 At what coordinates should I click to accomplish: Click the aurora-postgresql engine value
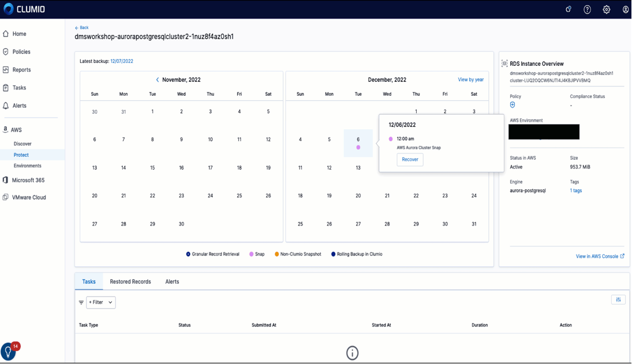pos(528,190)
